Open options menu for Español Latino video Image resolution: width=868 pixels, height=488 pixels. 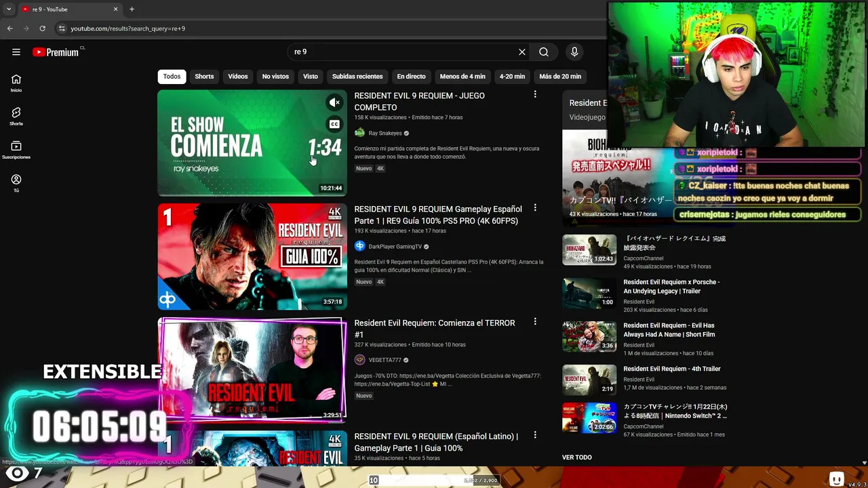[535, 435]
